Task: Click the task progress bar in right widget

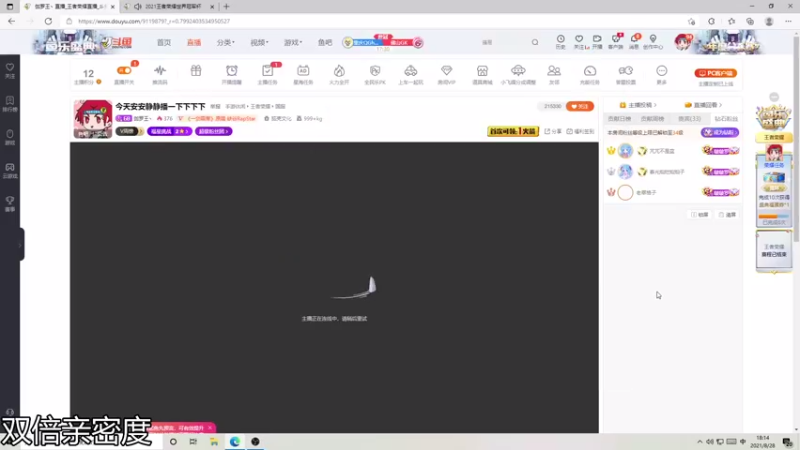Action: pos(773,216)
